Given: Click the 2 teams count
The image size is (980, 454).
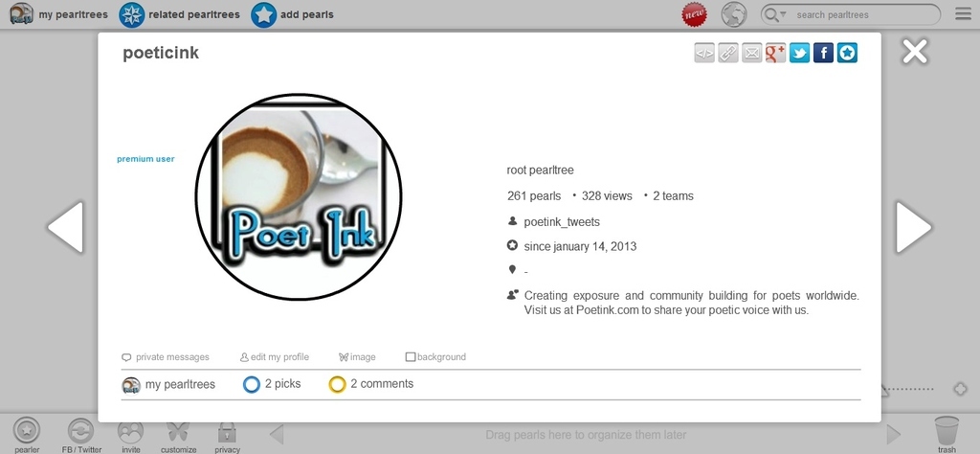Looking at the screenshot, I should [673, 195].
